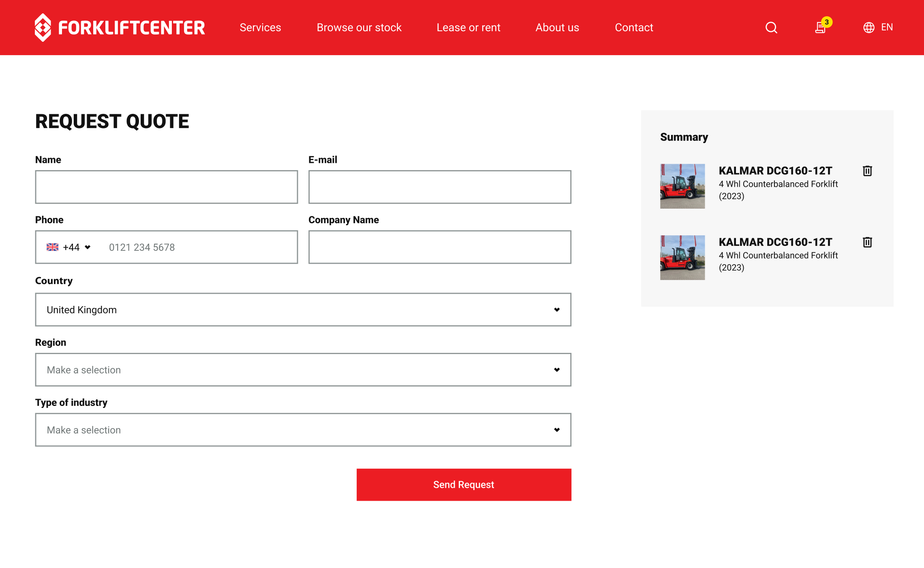This screenshot has width=924, height=568.
Task: Click the Summary heading
Action: (684, 137)
